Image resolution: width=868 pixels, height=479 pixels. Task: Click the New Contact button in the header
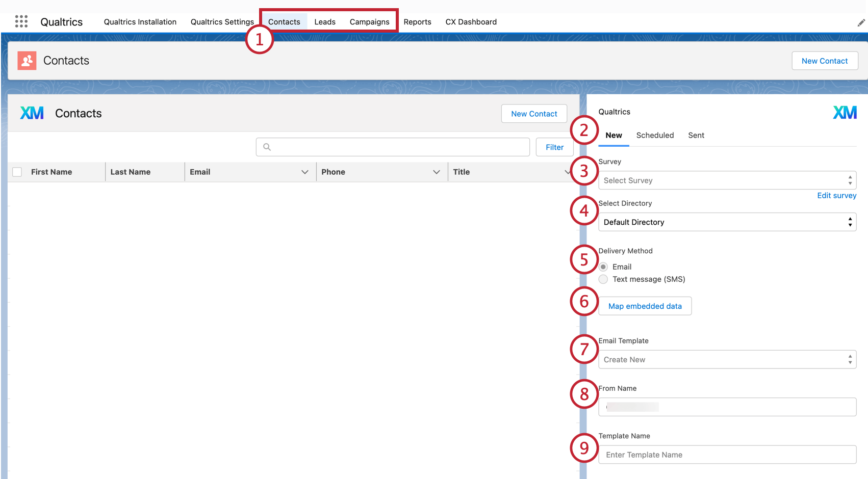point(825,61)
